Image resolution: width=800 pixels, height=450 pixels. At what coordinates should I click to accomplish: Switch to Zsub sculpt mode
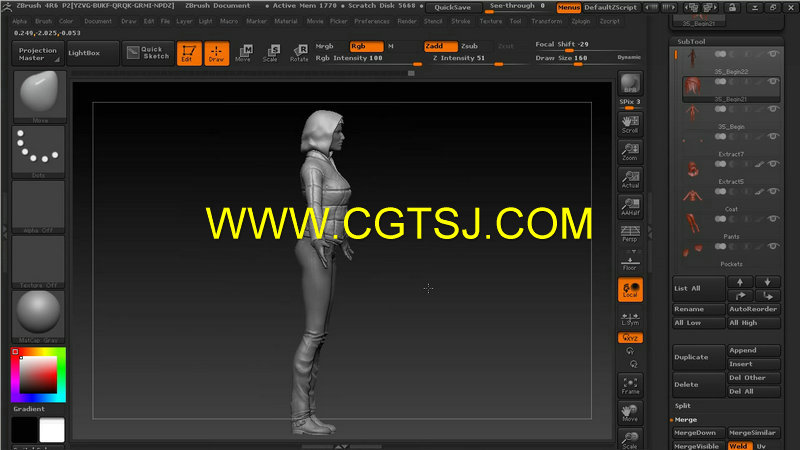[469, 46]
